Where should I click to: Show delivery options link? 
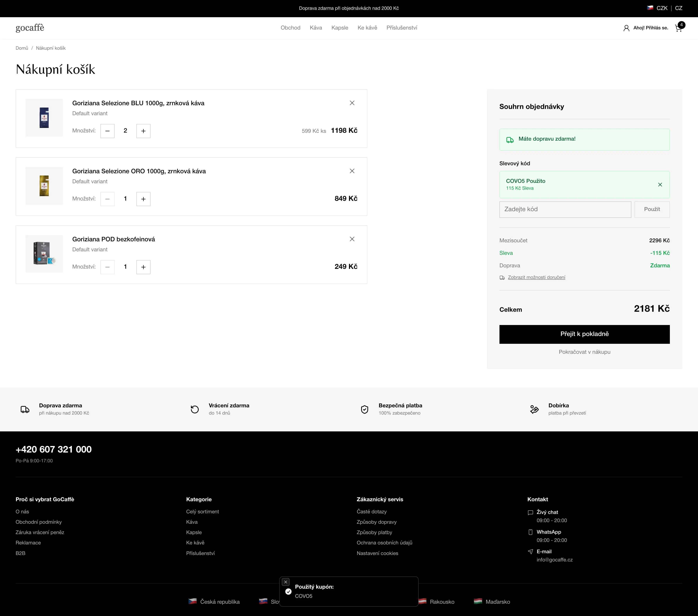pos(536,277)
